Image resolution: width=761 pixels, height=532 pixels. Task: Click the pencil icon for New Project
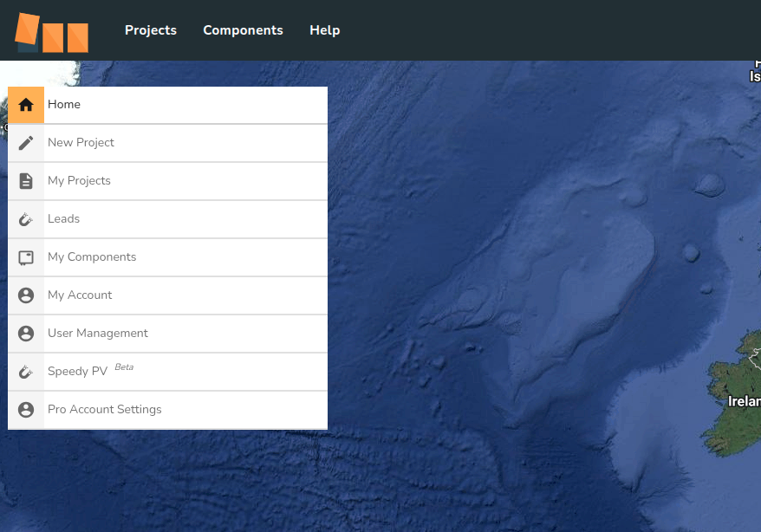[x=26, y=143]
